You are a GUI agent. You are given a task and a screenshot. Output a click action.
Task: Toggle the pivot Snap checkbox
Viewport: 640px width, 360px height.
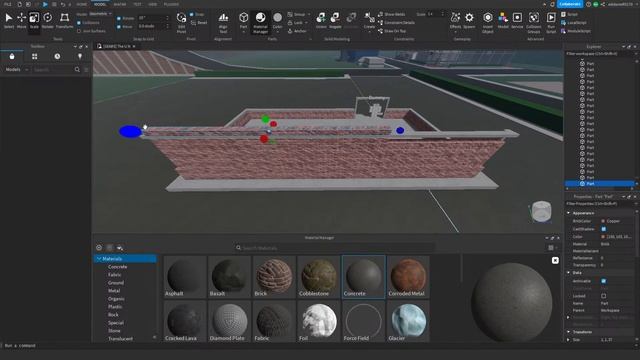coord(191,14)
